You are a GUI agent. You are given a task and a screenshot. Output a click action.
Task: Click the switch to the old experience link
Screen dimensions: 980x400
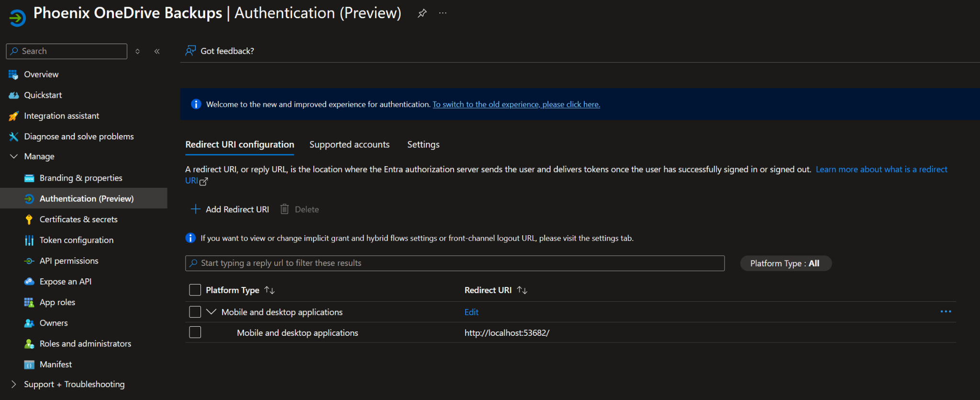tap(516, 104)
